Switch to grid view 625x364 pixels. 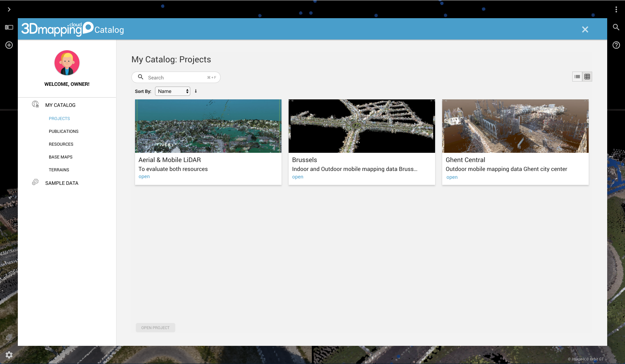click(587, 77)
